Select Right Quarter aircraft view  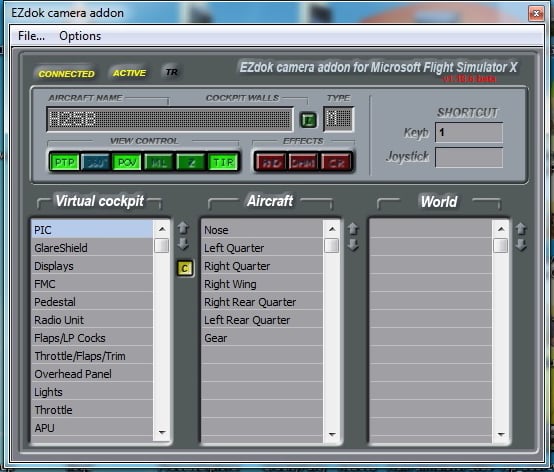262,266
